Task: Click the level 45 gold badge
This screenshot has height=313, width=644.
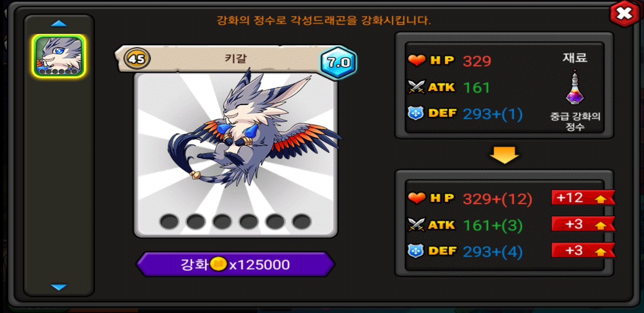Action: coord(137,59)
